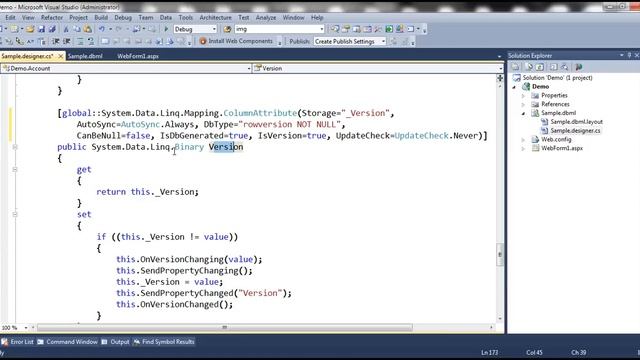Click the Uncomment selected lines icon
This screenshot has width=640, height=360.
pos(91,41)
